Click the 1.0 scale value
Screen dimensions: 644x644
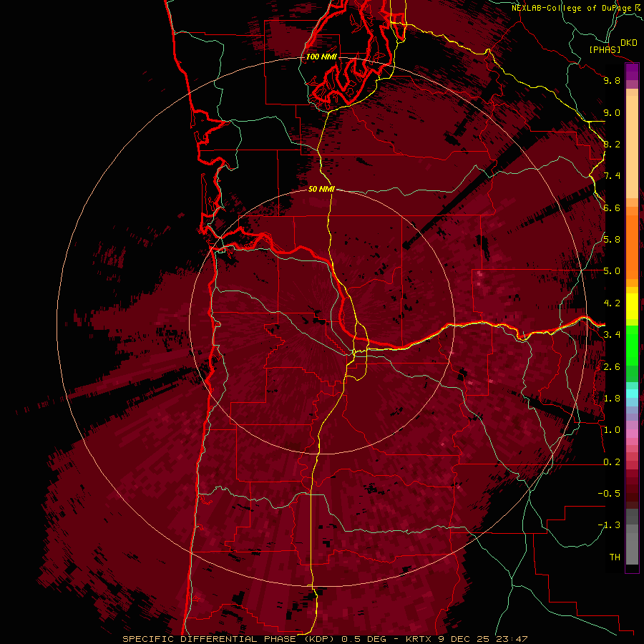(x=612, y=431)
